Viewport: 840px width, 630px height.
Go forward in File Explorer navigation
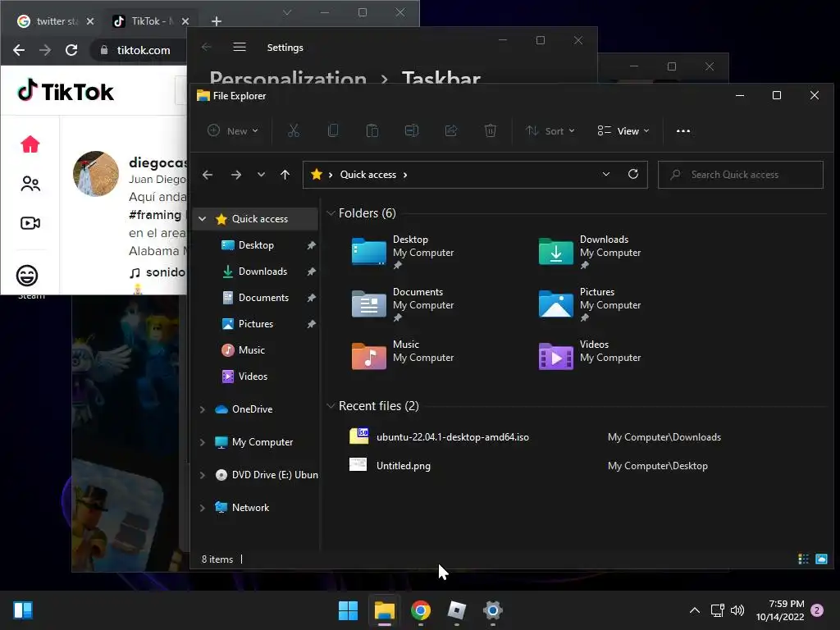tap(235, 175)
